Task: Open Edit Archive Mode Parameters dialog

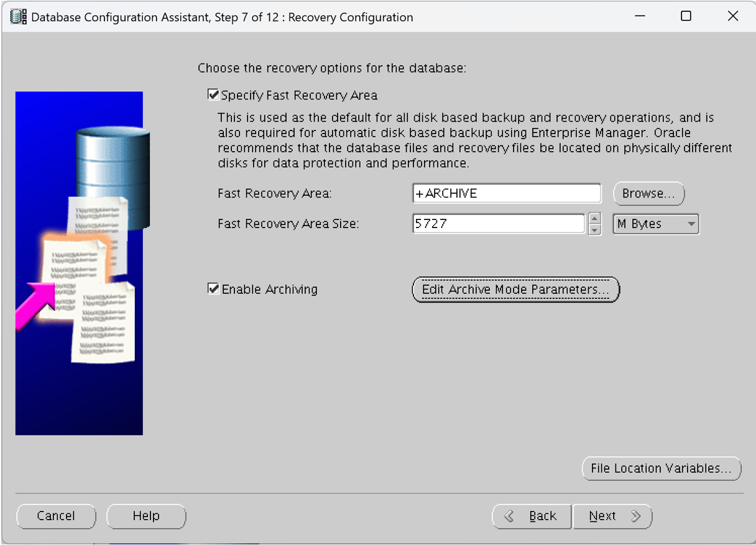Action: point(515,290)
